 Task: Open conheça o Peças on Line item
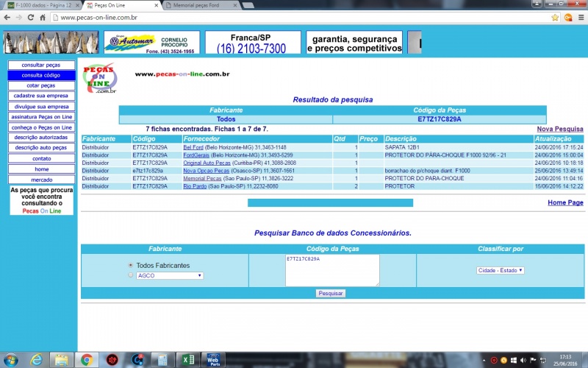click(41, 127)
